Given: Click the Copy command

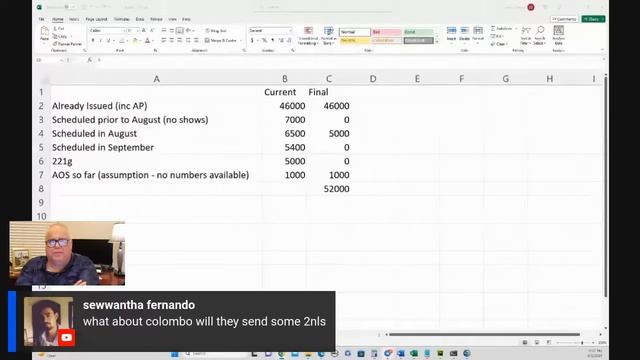Looking at the screenshot, I should (60, 36).
